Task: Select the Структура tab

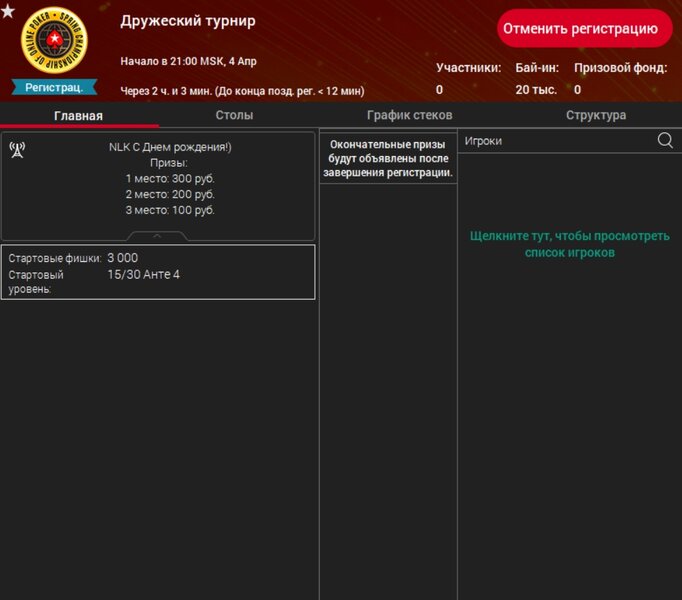Action: tap(596, 115)
